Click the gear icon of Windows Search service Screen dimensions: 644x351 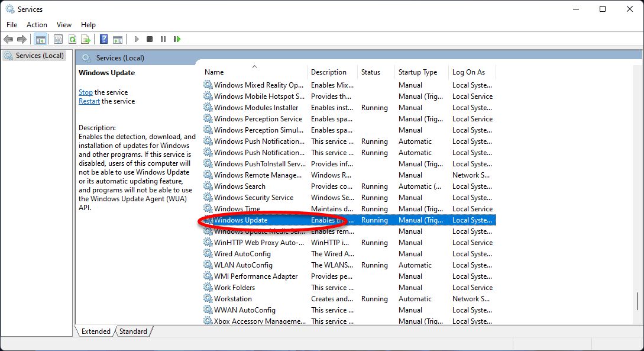(208, 186)
